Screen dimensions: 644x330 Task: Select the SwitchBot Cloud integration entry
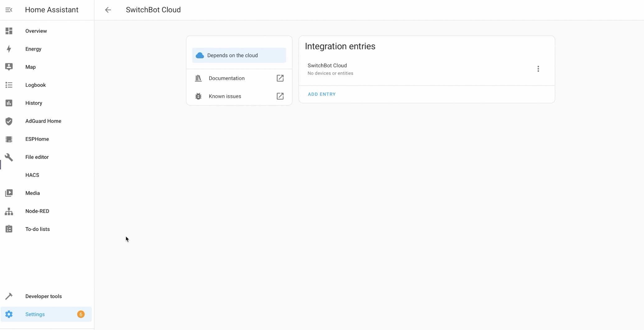[427, 69]
